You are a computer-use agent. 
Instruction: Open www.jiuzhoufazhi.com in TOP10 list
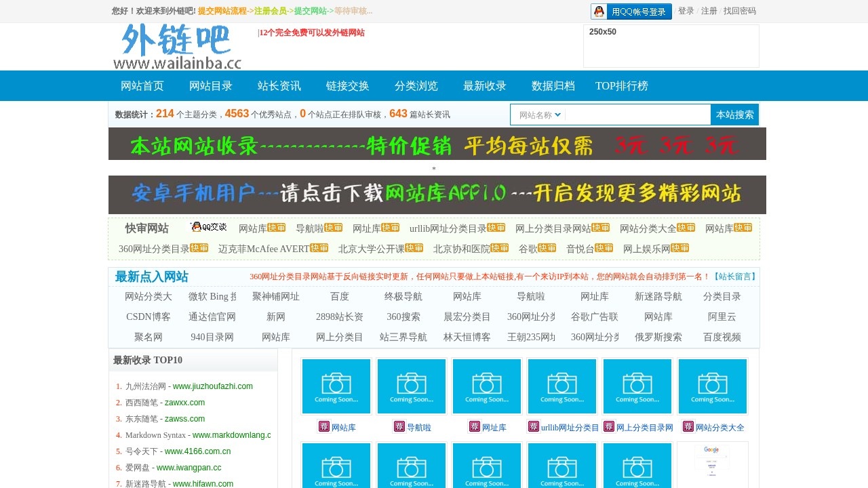(x=213, y=386)
